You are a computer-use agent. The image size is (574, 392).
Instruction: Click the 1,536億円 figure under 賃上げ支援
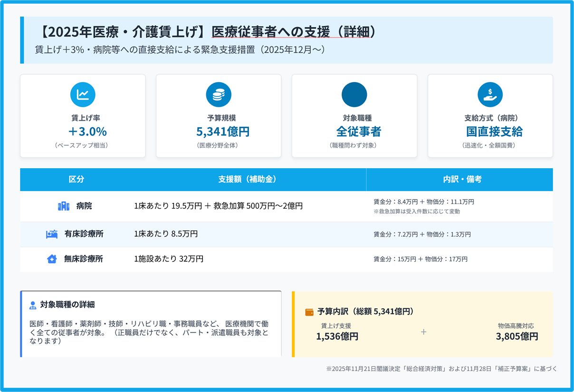337,336
